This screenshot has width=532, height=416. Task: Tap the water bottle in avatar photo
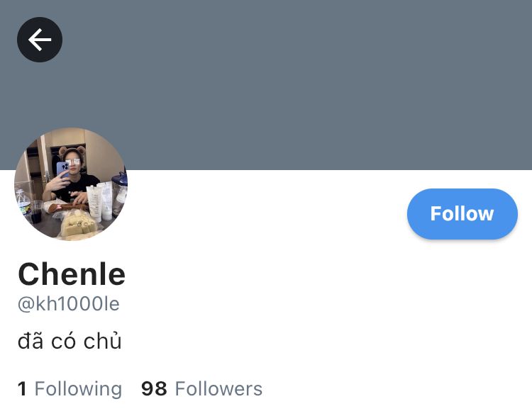pos(23,203)
